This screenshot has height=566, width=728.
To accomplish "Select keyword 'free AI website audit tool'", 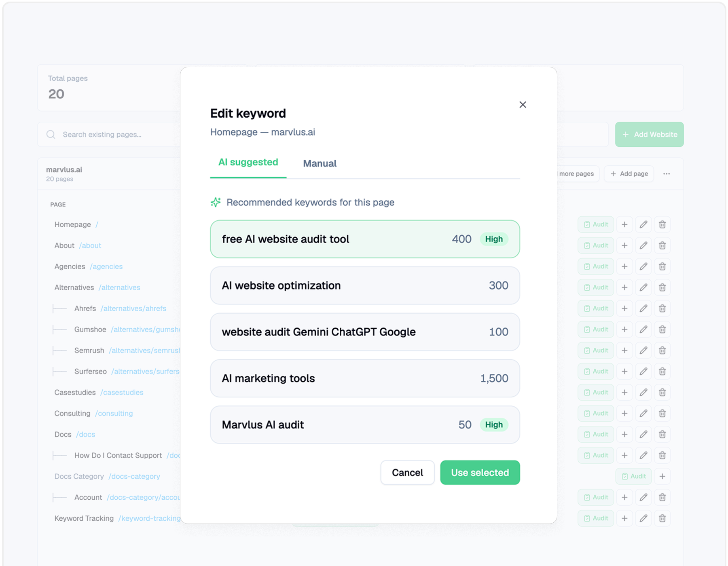I will click(x=365, y=239).
